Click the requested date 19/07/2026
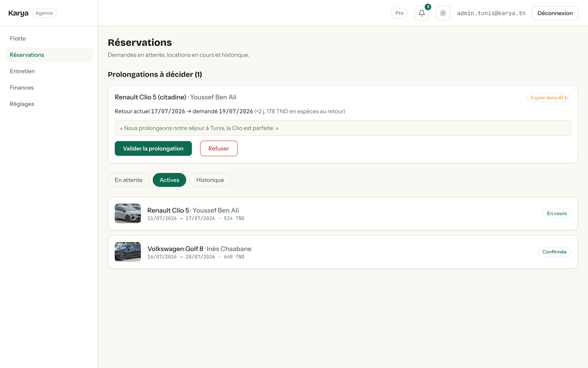588x368 pixels. (236, 111)
